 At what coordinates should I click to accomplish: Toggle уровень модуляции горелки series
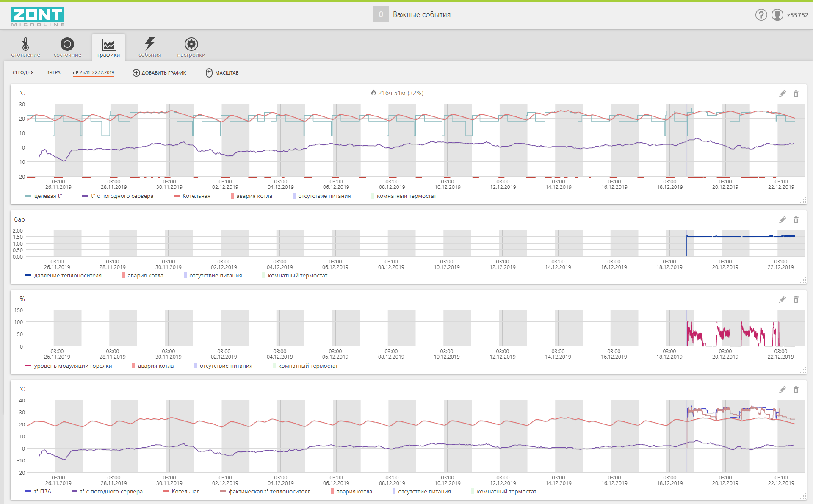click(x=69, y=366)
